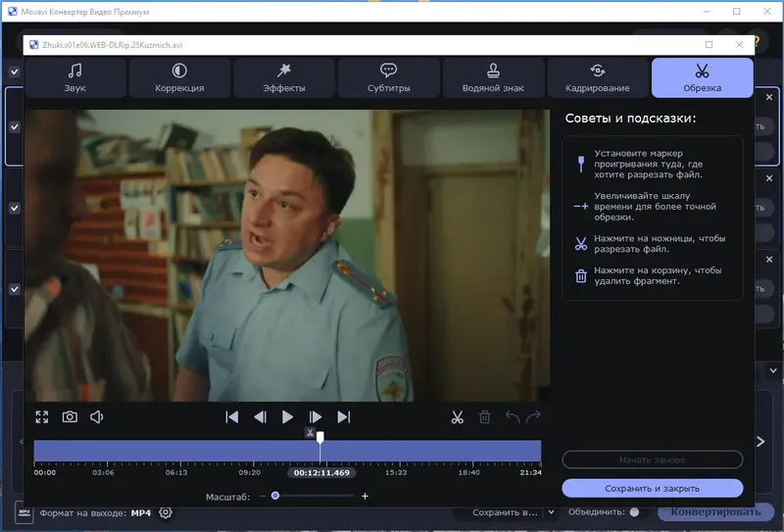Click the scissors icon to split the clip

(x=457, y=417)
